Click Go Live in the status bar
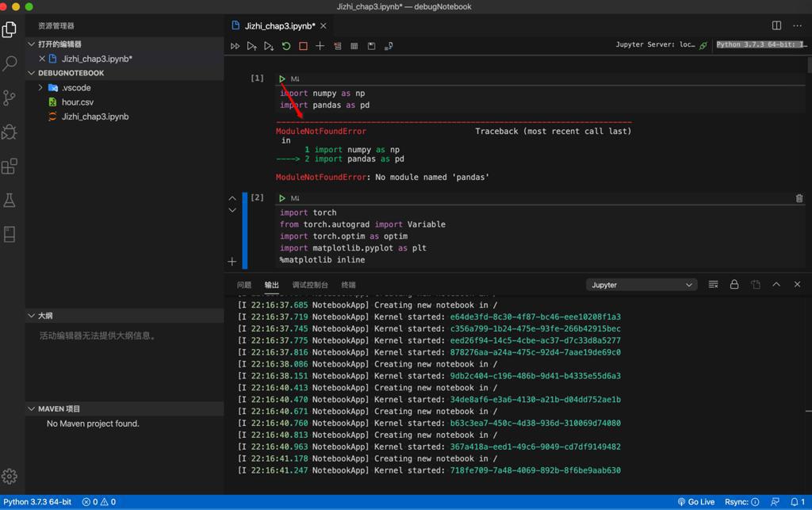The height and width of the screenshot is (510, 812). pyautogui.click(x=695, y=502)
